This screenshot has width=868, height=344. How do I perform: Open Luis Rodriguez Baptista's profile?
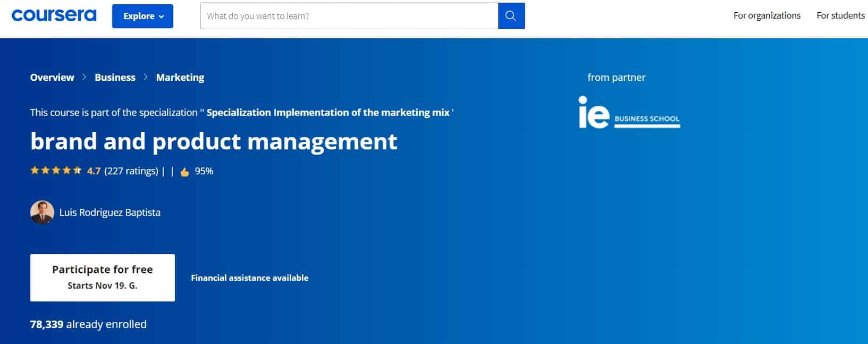tap(110, 212)
